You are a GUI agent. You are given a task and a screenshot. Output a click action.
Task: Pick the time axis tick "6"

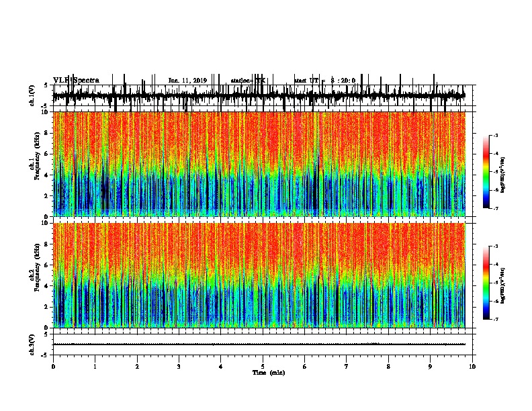[x=304, y=367]
